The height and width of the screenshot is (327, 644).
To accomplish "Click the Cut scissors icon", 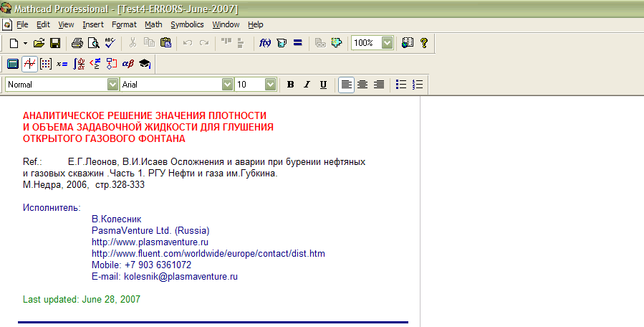I will 133,43.
